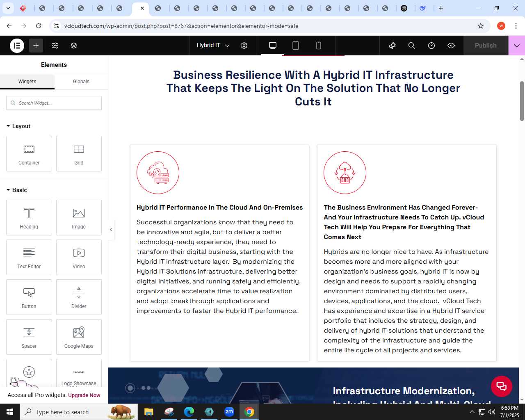Open the Hybrid IT document dropdown

coord(213,46)
